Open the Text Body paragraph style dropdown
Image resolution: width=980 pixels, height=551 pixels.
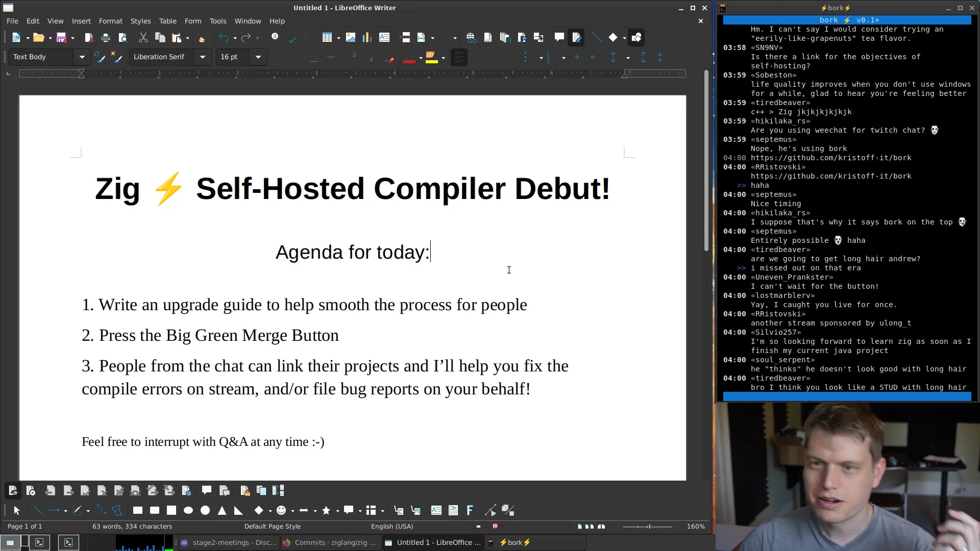point(82,57)
